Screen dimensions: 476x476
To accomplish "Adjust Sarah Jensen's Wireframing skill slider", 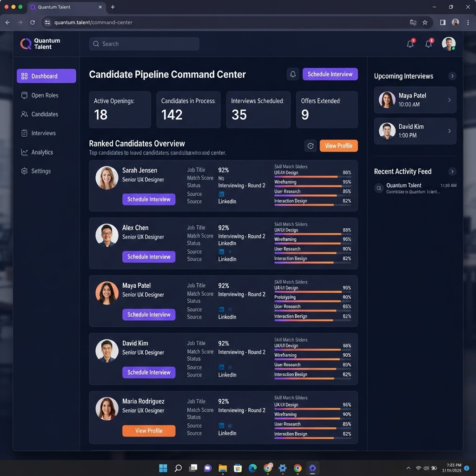I will 313,186.
